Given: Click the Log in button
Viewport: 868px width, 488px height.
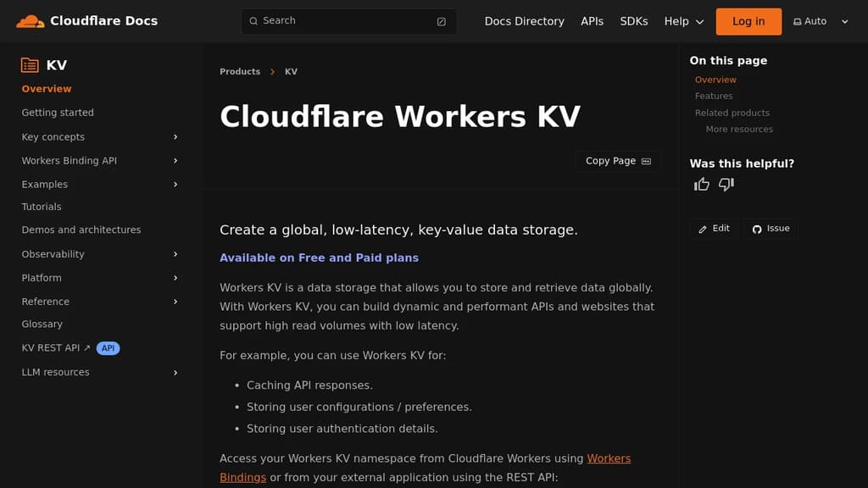Looking at the screenshot, I should point(748,21).
